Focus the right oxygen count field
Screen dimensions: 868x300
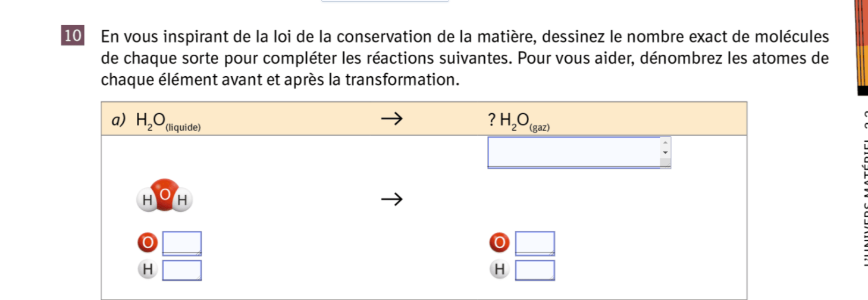[535, 243]
